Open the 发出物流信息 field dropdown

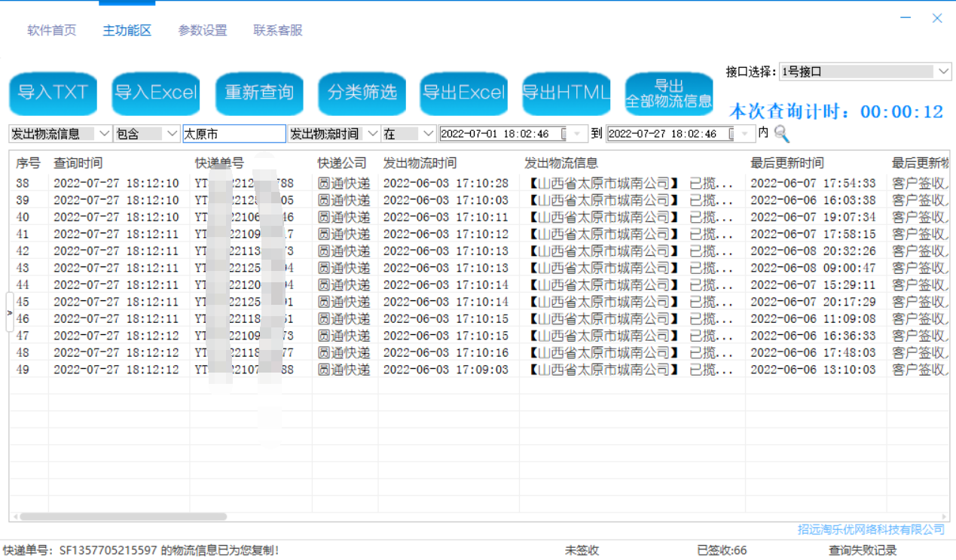point(105,134)
